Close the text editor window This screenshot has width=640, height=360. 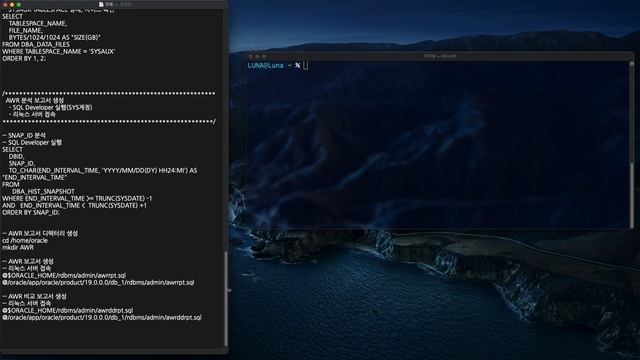pyautogui.click(x=4, y=4)
